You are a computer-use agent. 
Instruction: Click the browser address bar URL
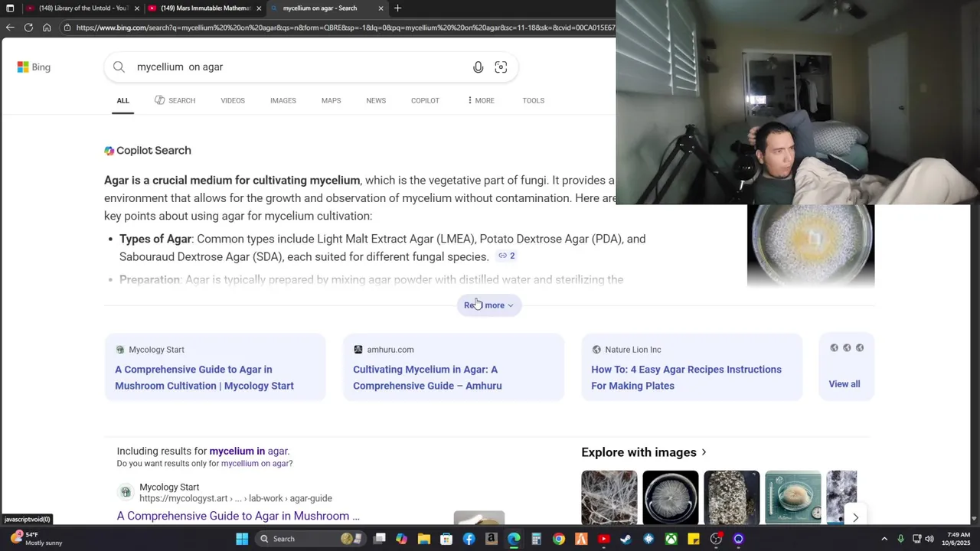click(x=345, y=28)
